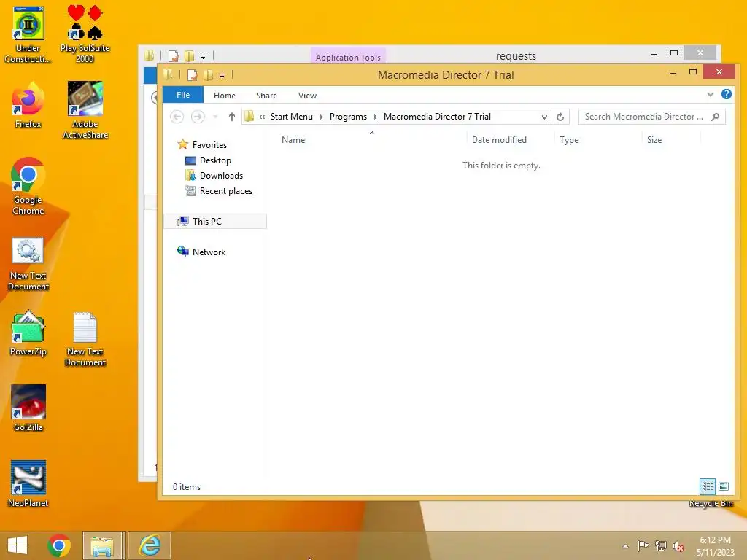This screenshot has height=560, width=747.
Task: Click the muted volume tray icon
Action: (678, 546)
